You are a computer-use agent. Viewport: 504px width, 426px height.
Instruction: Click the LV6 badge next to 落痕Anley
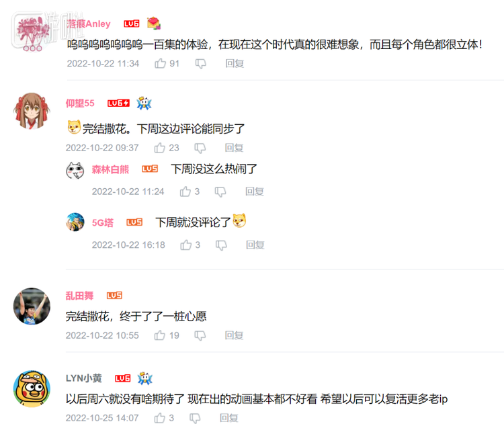click(x=132, y=24)
